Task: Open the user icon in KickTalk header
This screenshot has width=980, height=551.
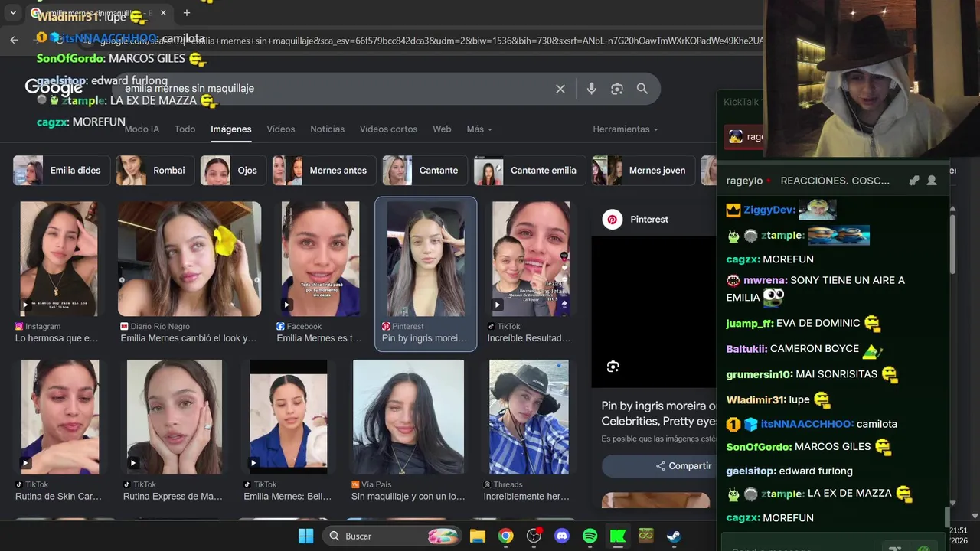Action: click(x=932, y=181)
